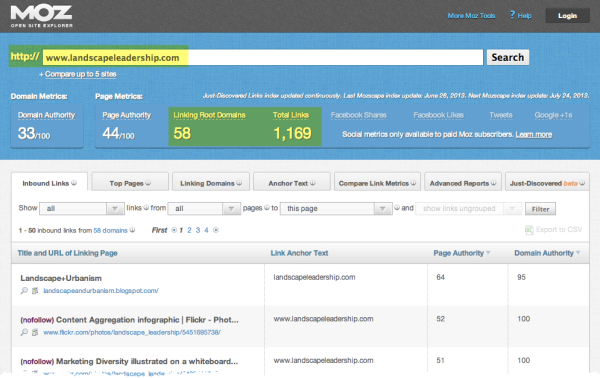This screenshot has width=600, height=378.
Task: Click 'Title and URL of Linking Page' header
Action: [67, 253]
